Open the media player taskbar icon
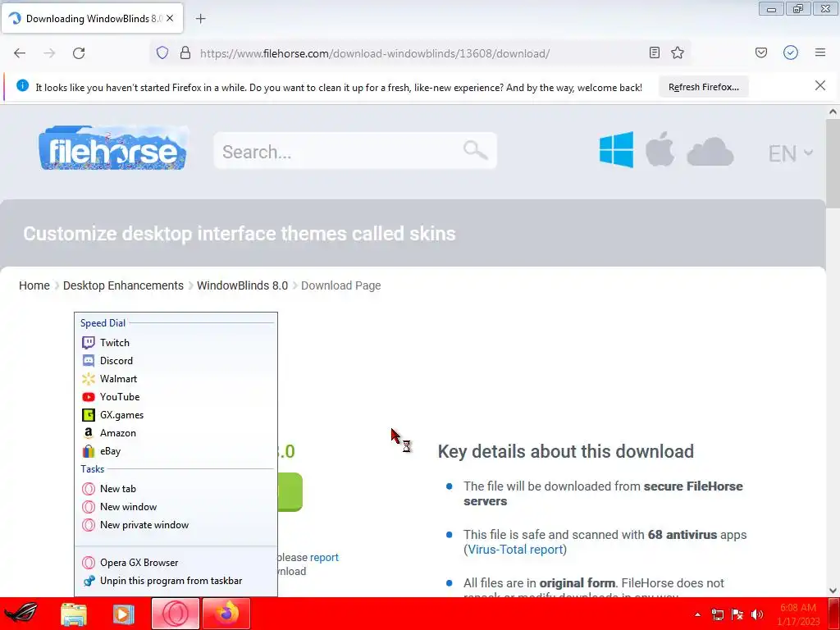Screen dimensions: 840x630 coord(123,614)
